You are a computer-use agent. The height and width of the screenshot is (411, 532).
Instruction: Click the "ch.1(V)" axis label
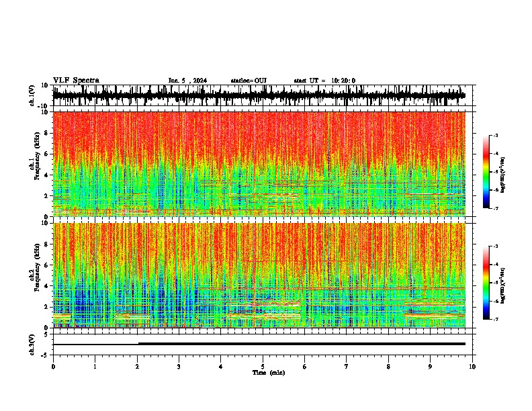tap(32, 95)
